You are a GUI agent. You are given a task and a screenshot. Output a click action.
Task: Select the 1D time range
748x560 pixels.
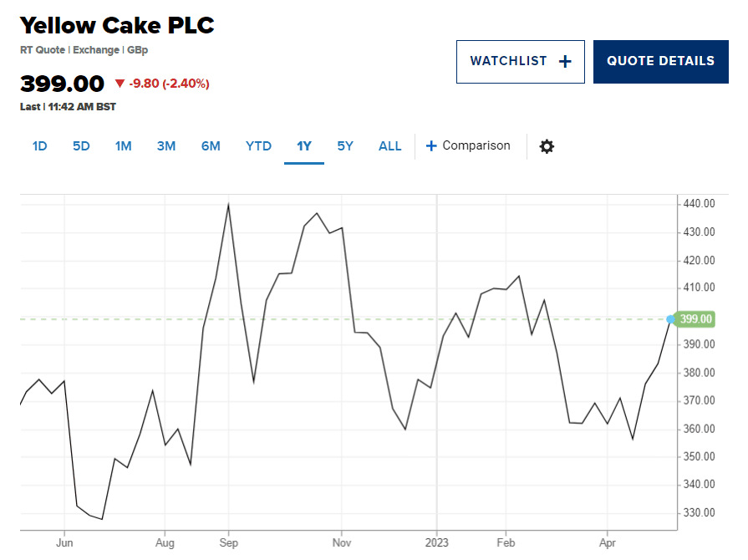(39, 146)
